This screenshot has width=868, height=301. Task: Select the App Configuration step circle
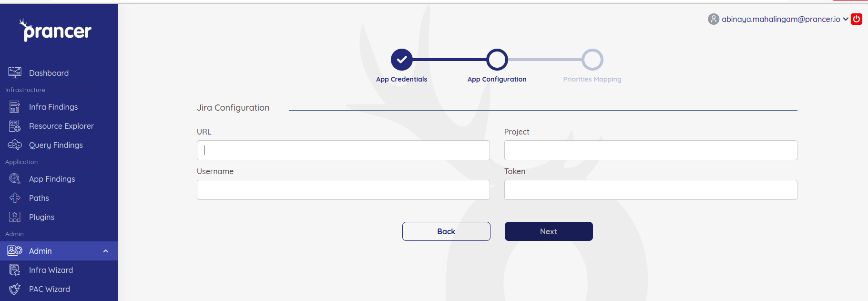point(497,60)
